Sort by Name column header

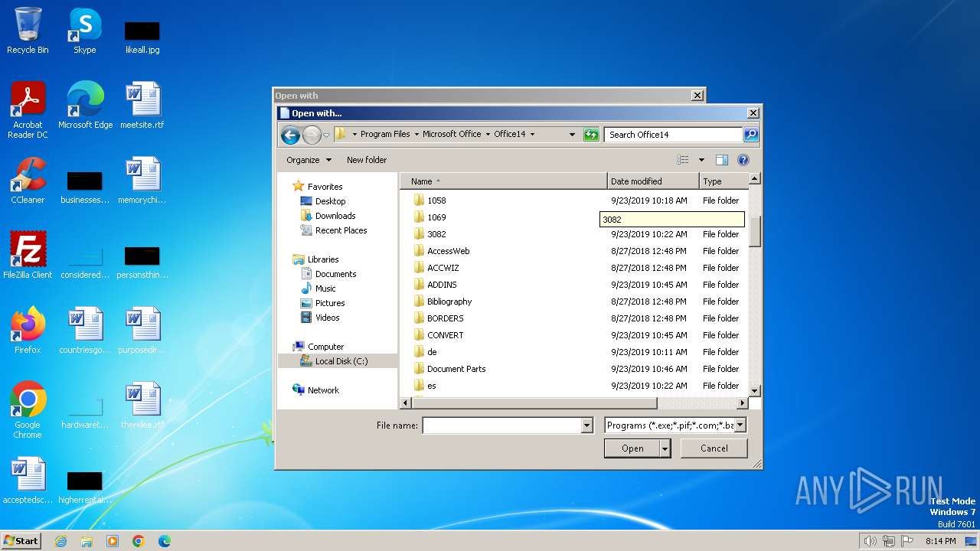tap(504, 181)
